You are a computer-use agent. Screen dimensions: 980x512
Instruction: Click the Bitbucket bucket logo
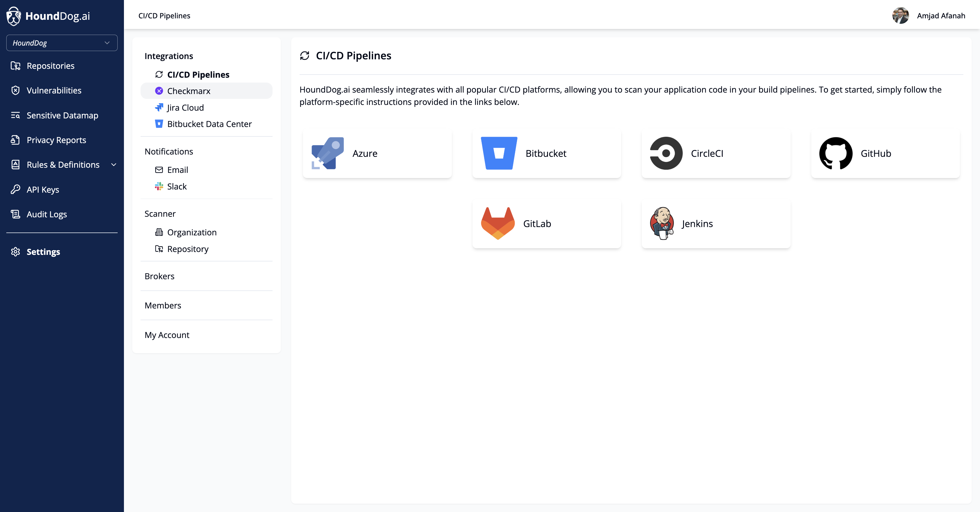coord(499,153)
